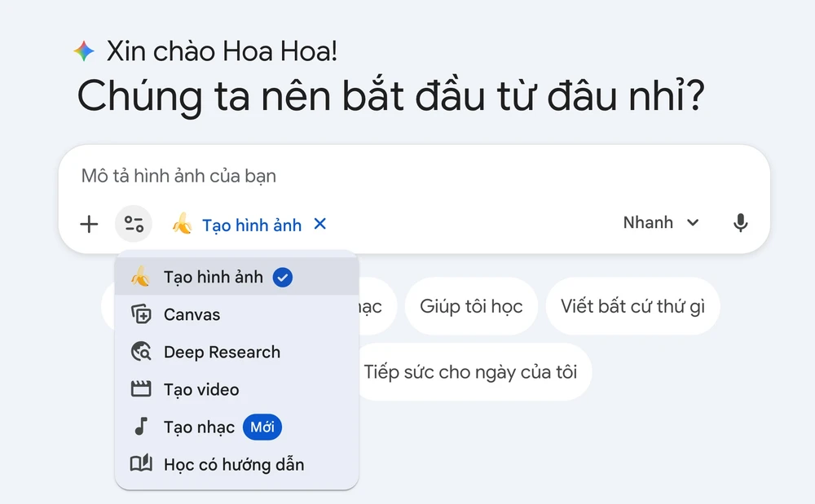The image size is (815, 504).
Task: Click the plus icon to add attachments
Action: 88,224
